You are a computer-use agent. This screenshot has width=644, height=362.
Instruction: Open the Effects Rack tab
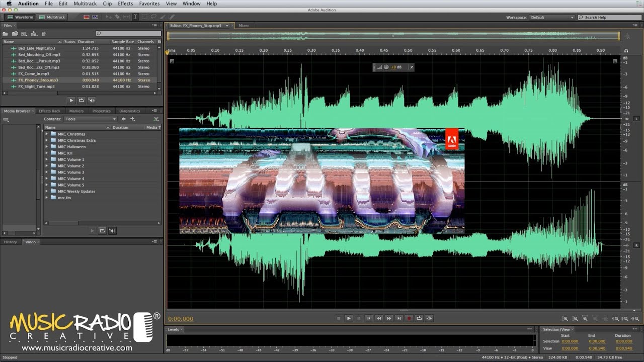click(x=49, y=111)
